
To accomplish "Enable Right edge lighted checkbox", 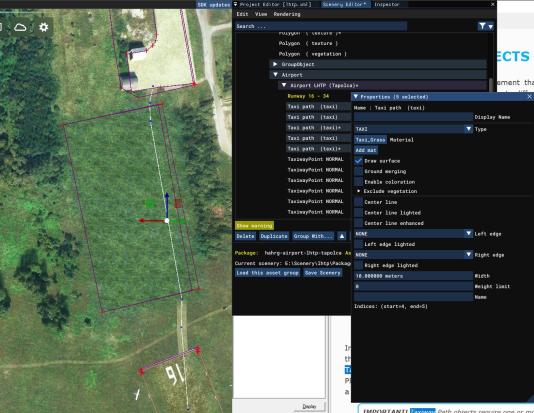I will 359,265.
